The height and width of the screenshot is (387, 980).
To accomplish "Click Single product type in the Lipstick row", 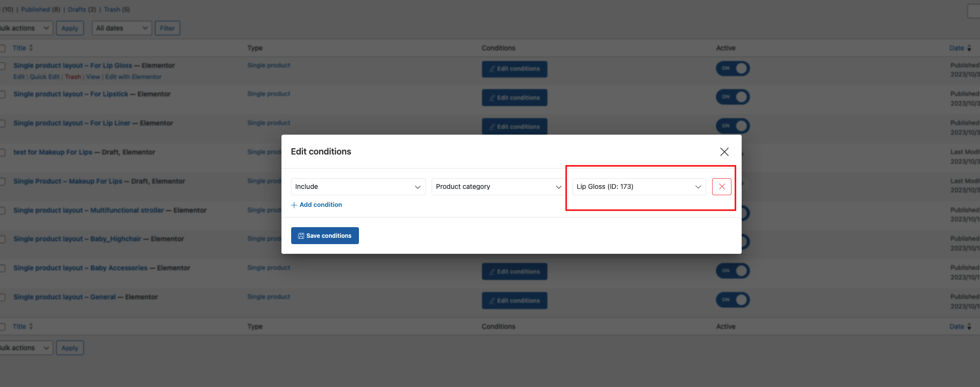I will tap(269, 94).
